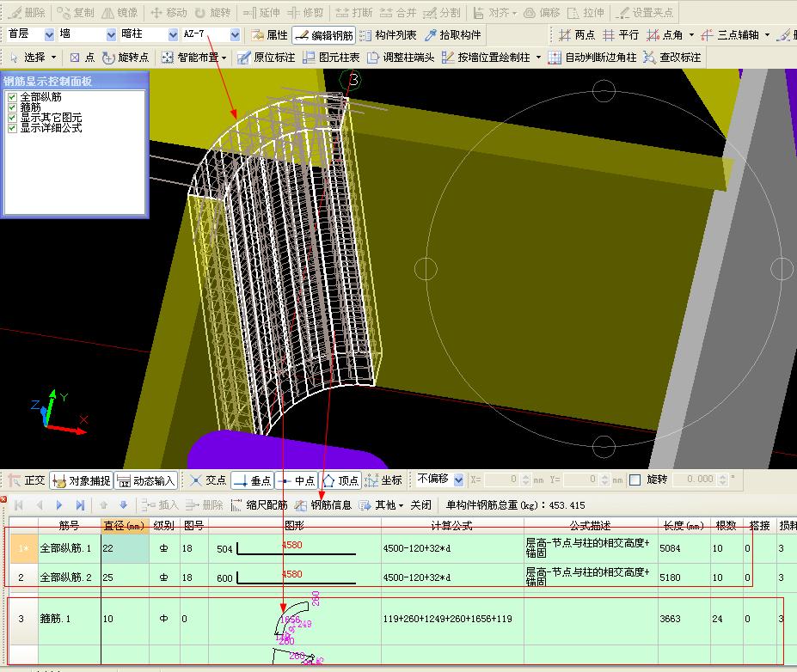797x672 pixels.
Task: Select 平行 (parallel) axis tool
Action: click(621, 34)
